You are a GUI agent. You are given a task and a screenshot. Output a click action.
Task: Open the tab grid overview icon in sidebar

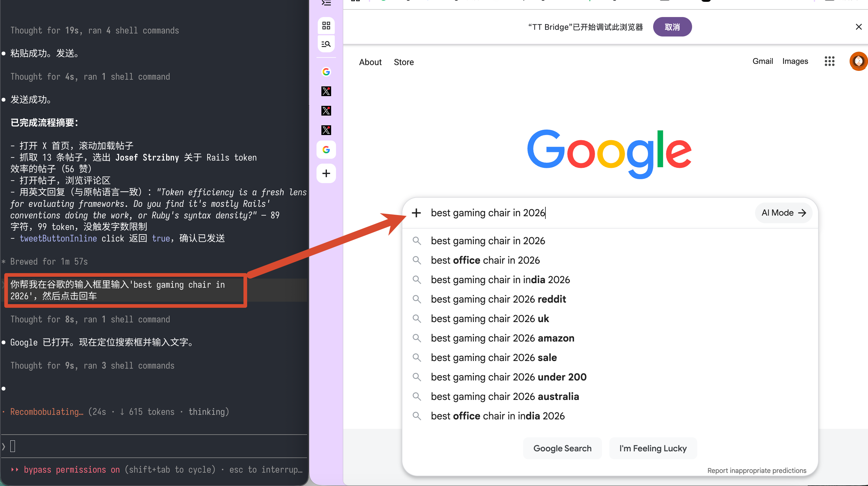pyautogui.click(x=326, y=26)
